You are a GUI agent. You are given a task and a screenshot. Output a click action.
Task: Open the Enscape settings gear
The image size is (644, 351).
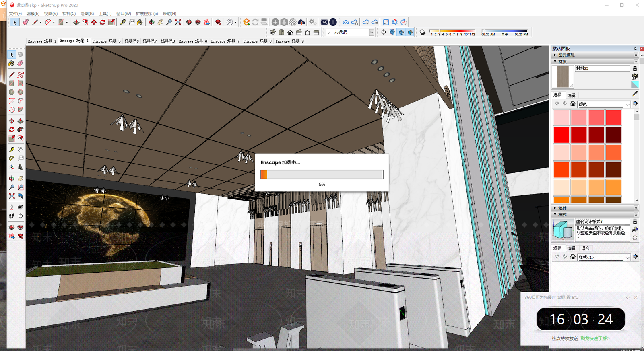[x=312, y=22]
